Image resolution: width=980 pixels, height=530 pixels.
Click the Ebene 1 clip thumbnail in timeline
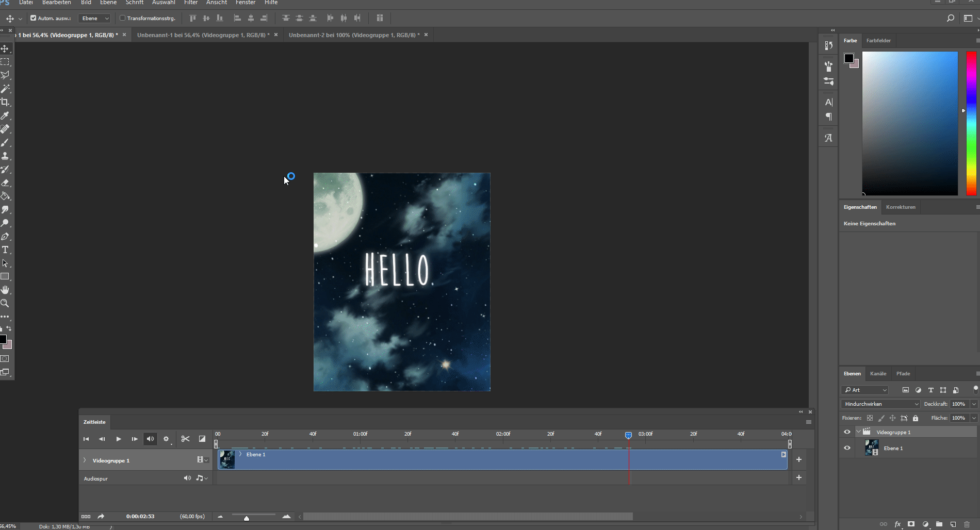227,459
